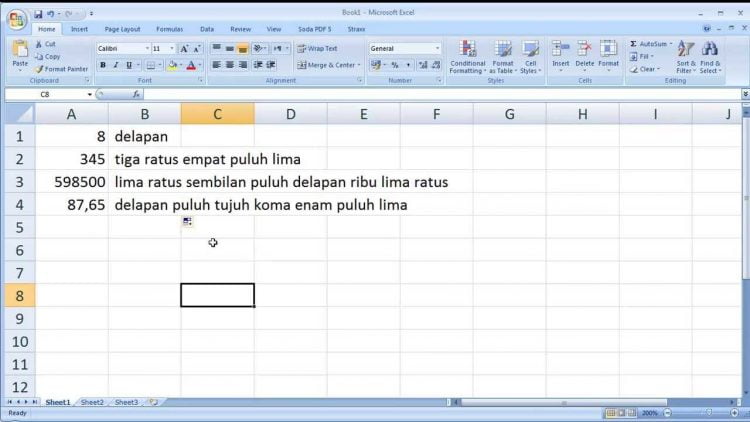The height and width of the screenshot is (422, 750).
Task: Open the Insert ribbon tab
Action: tap(79, 29)
